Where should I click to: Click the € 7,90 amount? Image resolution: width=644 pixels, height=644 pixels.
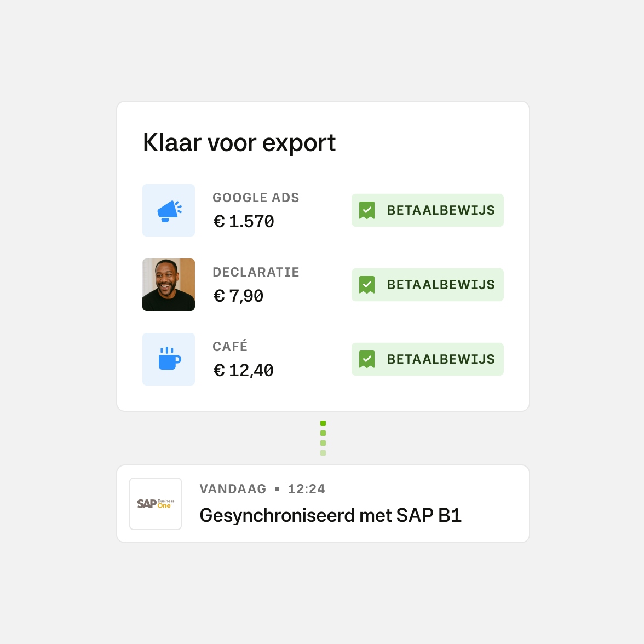238,296
